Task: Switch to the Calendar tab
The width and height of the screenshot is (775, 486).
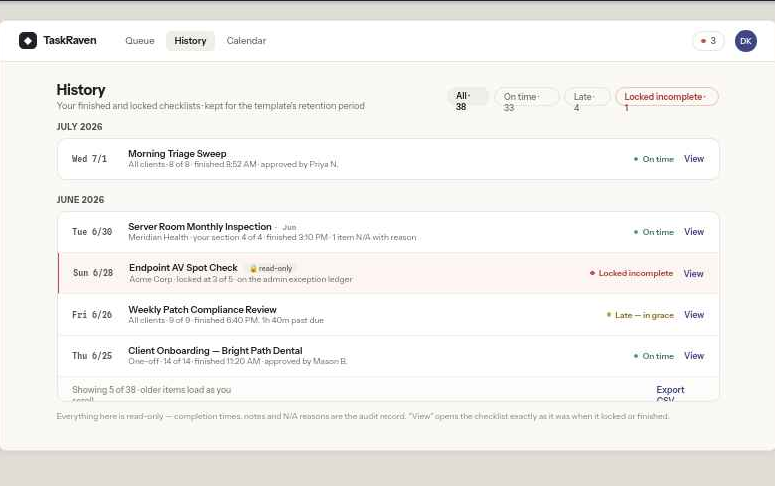Action: click(246, 41)
